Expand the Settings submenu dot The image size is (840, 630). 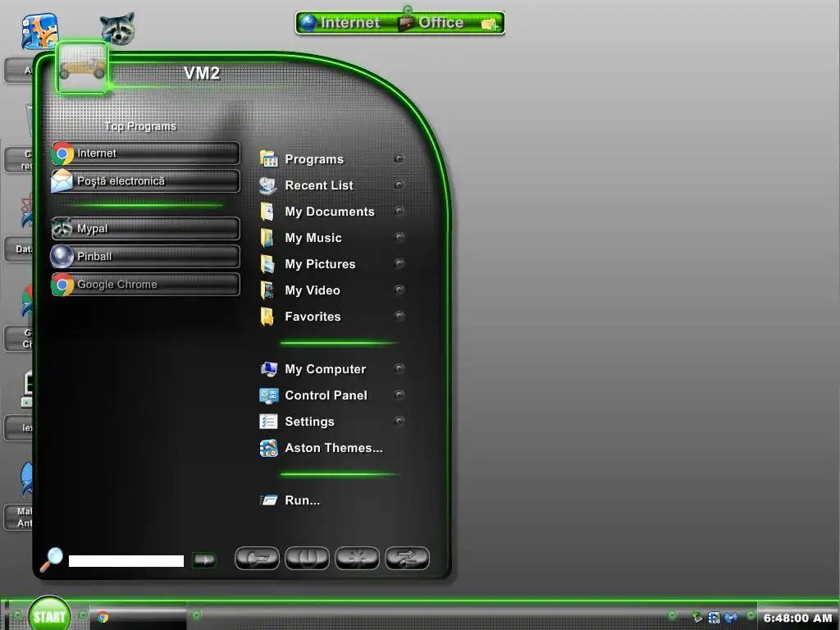[399, 421]
